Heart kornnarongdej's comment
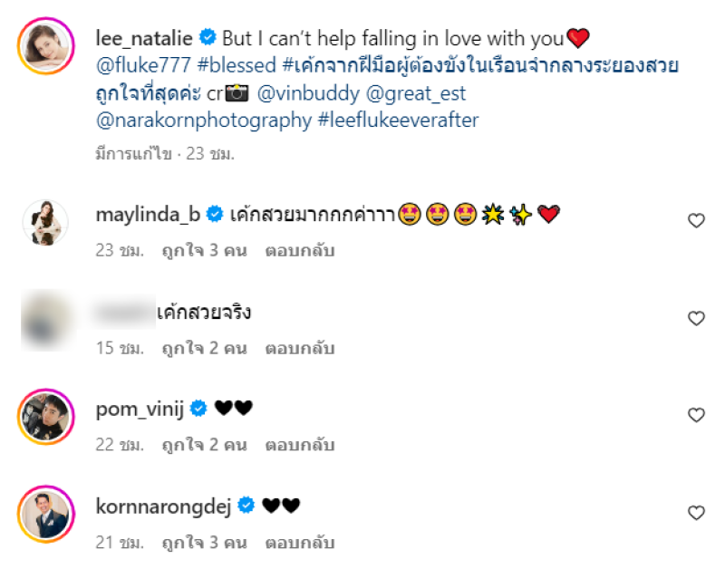 click(x=696, y=513)
